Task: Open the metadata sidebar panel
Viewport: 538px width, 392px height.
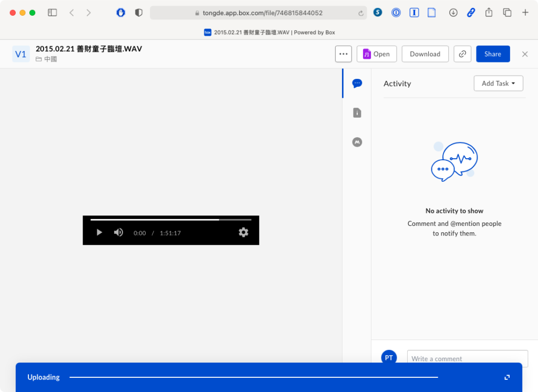Action: 357,142
